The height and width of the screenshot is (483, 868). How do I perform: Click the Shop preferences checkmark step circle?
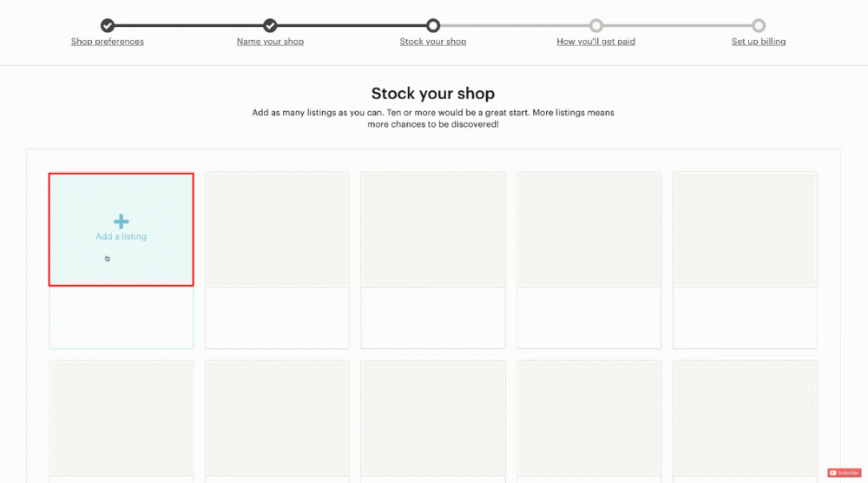click(108, 25)
